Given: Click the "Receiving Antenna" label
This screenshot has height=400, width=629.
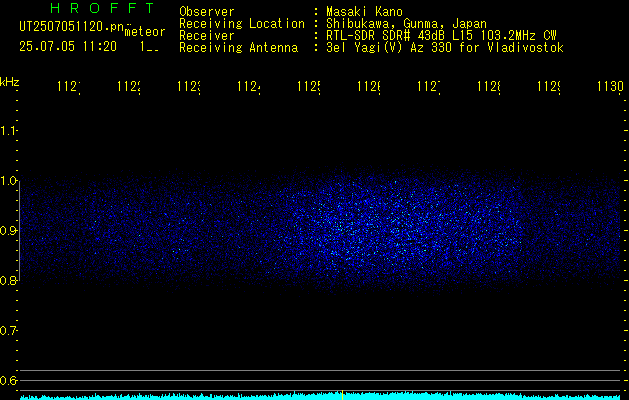Looking at the screenshot, I should pyautogui.click(x=239, y=48).
